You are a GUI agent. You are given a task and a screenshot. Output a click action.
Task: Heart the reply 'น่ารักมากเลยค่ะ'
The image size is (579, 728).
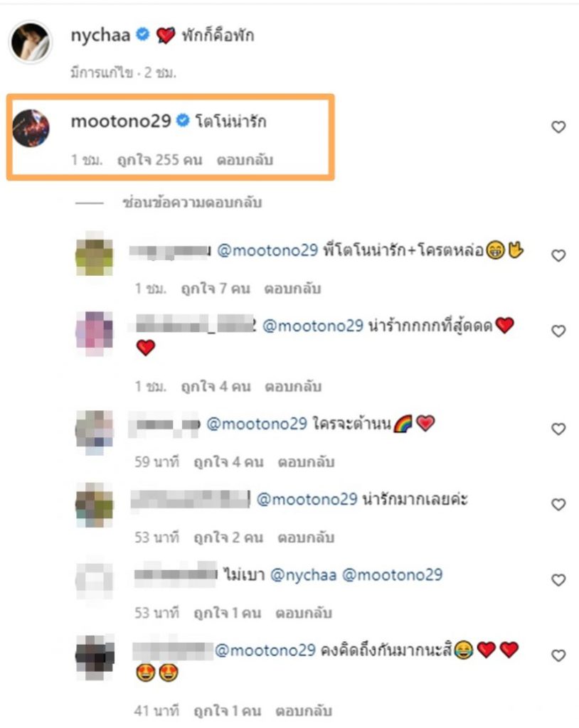coord(558,504)
